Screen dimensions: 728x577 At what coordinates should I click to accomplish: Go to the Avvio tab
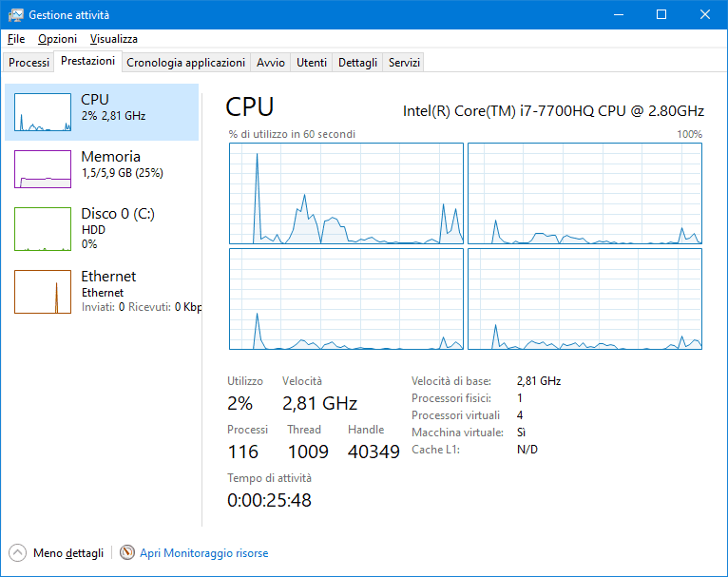[x=270, y=63]
